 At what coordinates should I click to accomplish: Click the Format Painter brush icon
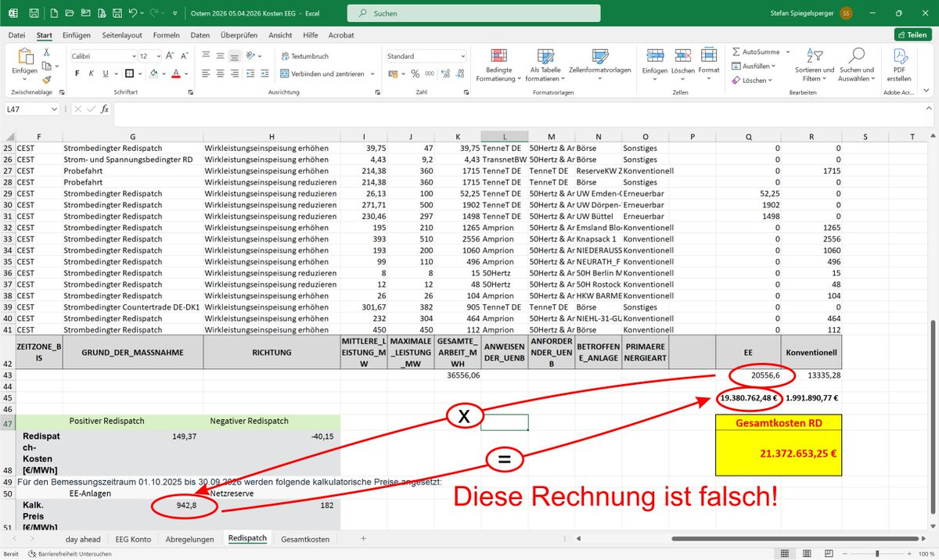[47, 80]
